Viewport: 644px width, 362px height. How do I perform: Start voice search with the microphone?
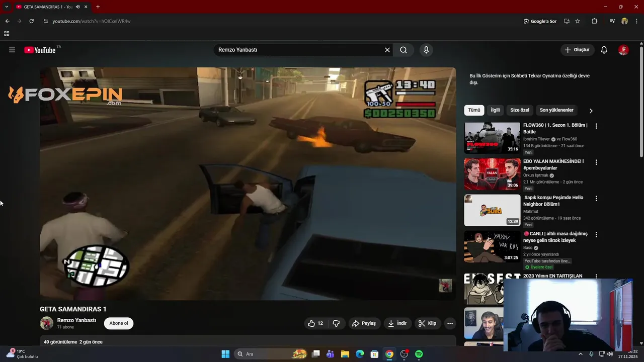426,50
